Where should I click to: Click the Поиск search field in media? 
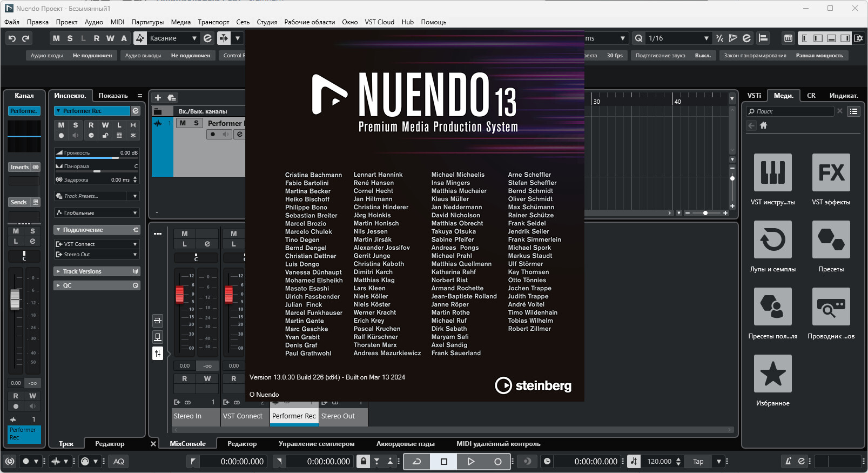(791, 111)
